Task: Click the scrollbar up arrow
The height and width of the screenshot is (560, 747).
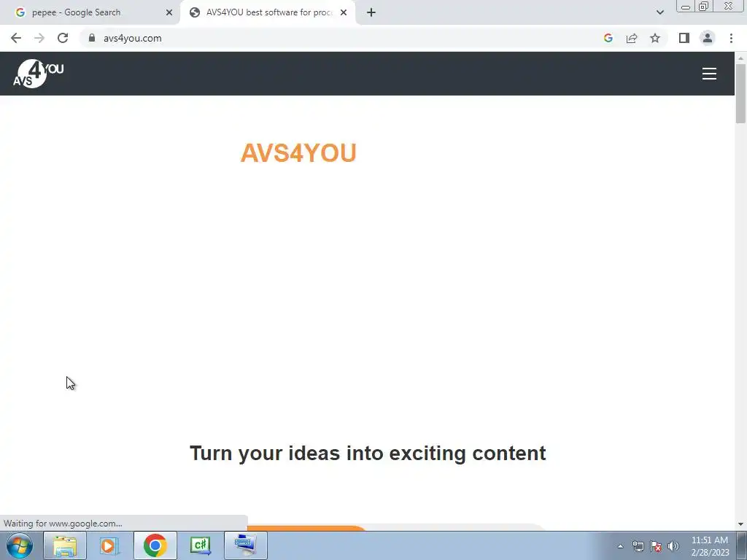Action: tap(740, 58)
